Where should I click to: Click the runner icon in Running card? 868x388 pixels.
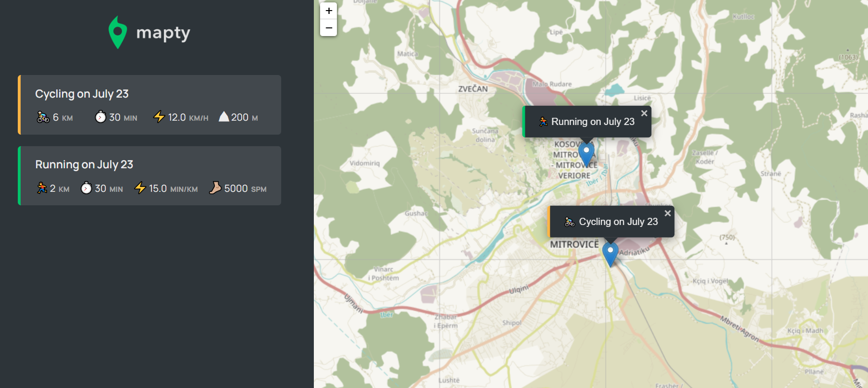42,188
